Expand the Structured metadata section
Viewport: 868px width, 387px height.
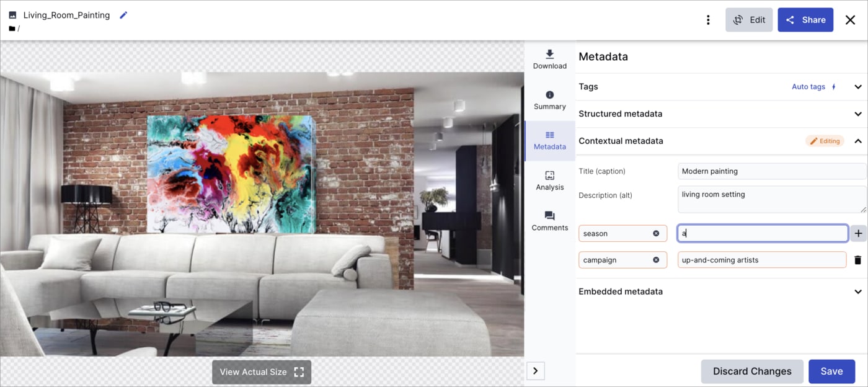point(858,114)
